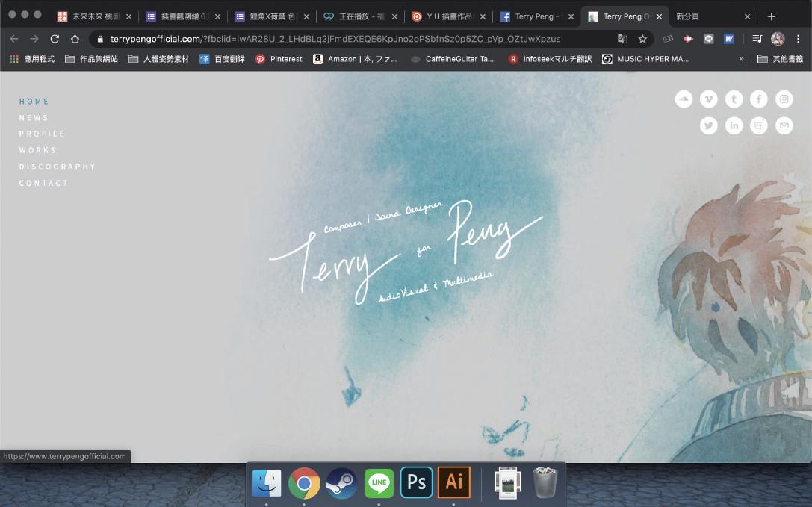
Task: Go to PROFILE in site navigation
Action: (x=42, y=134)
